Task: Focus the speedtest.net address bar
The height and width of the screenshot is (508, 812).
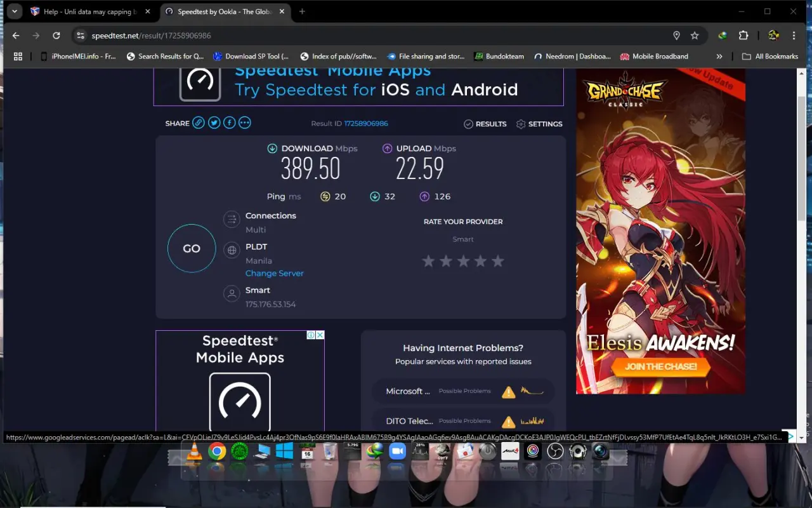Action: (374, 36)
